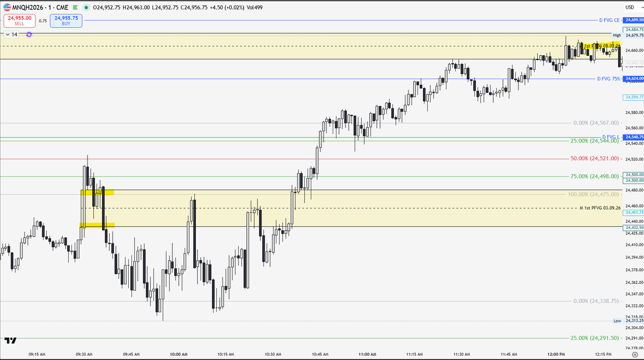644x360 pixels.
Task: Click the green flag marker beside CME
Action: pos(75,8)
